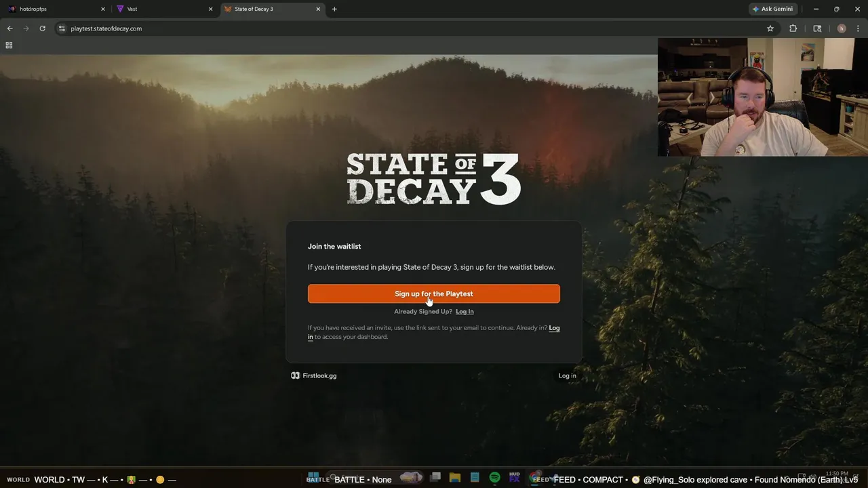This screenshot has width=868, height=488.
Task: Follow the bold Log in link in the invite paragraph
Action: 554,328
